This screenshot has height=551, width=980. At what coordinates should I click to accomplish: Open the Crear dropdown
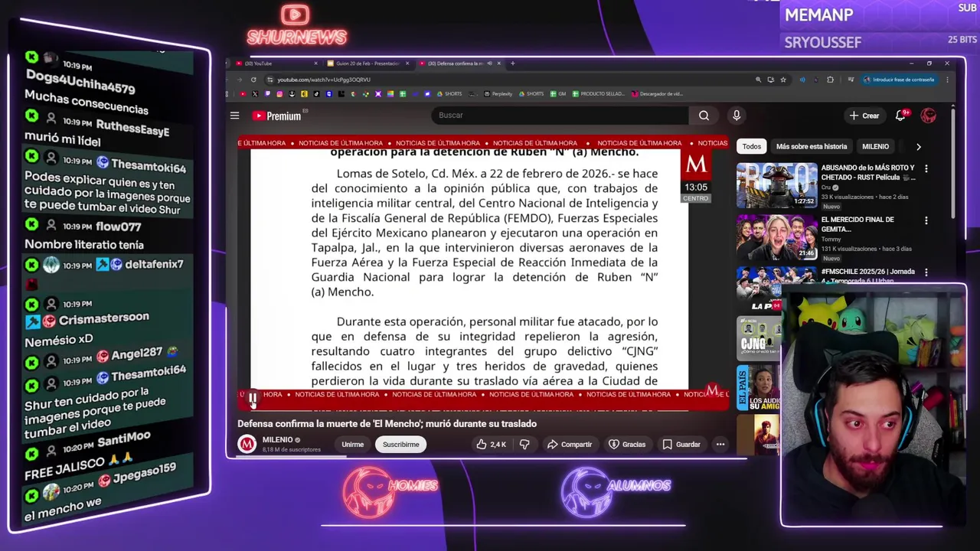tap(864, 116)
